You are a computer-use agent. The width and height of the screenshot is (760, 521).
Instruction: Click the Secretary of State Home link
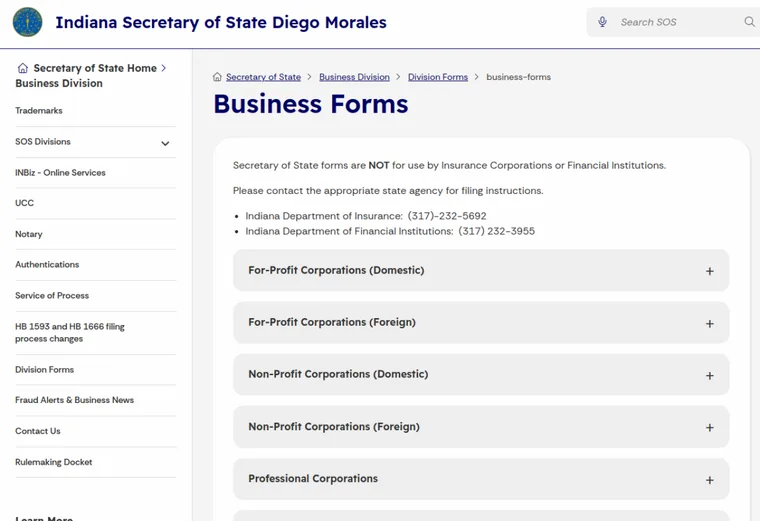point(95,68)
